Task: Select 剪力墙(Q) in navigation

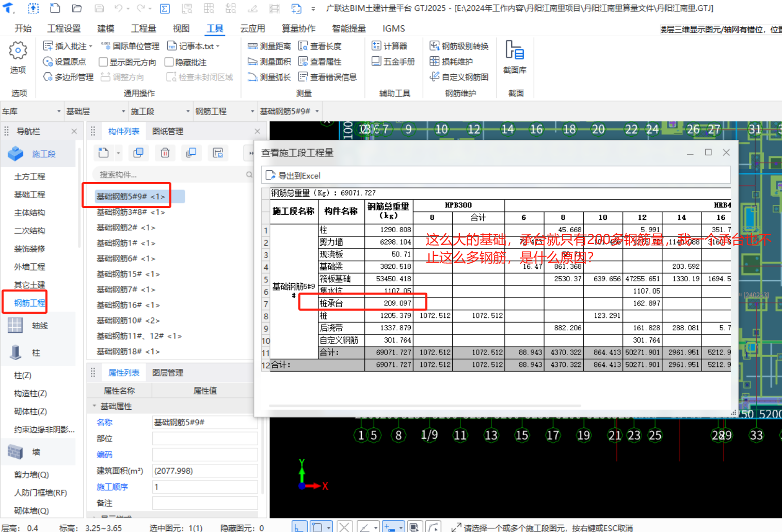Action: 31,475
